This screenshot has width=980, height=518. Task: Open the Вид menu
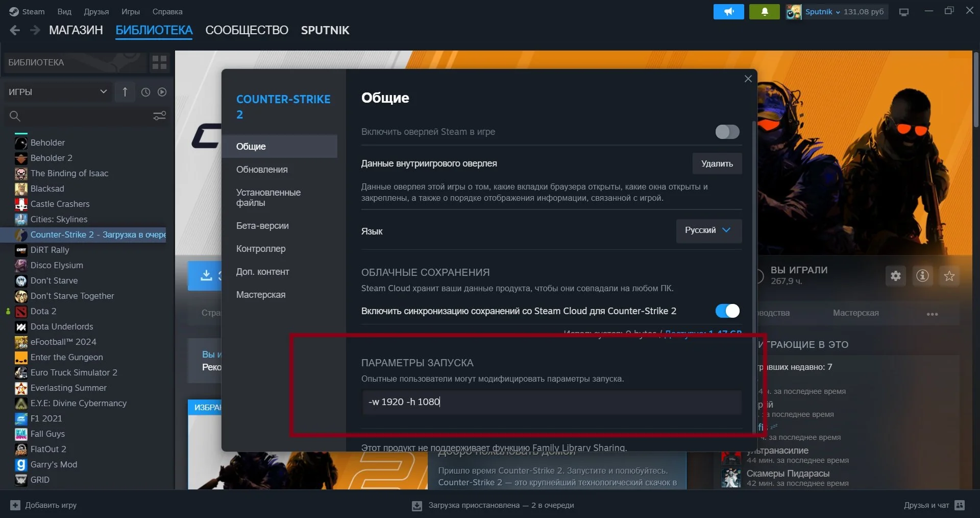(64, 12)
